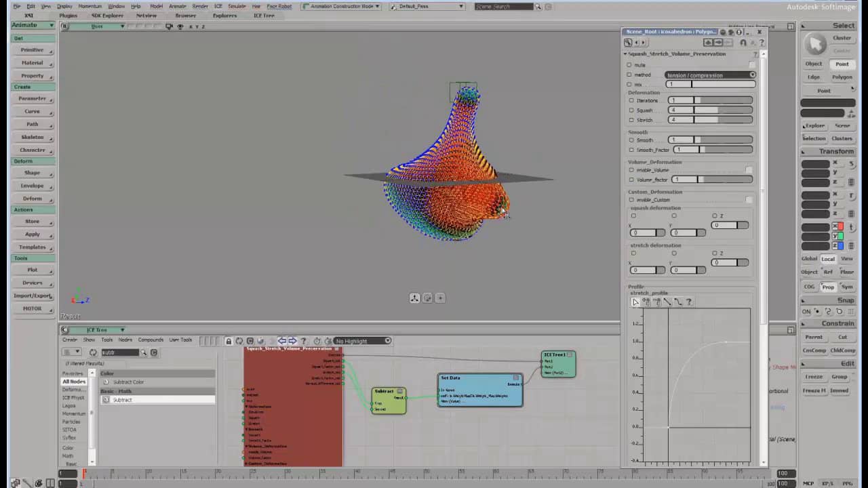Click the scale S button in Transform panel
Screen dimensions: 868x488
point(852,164)
